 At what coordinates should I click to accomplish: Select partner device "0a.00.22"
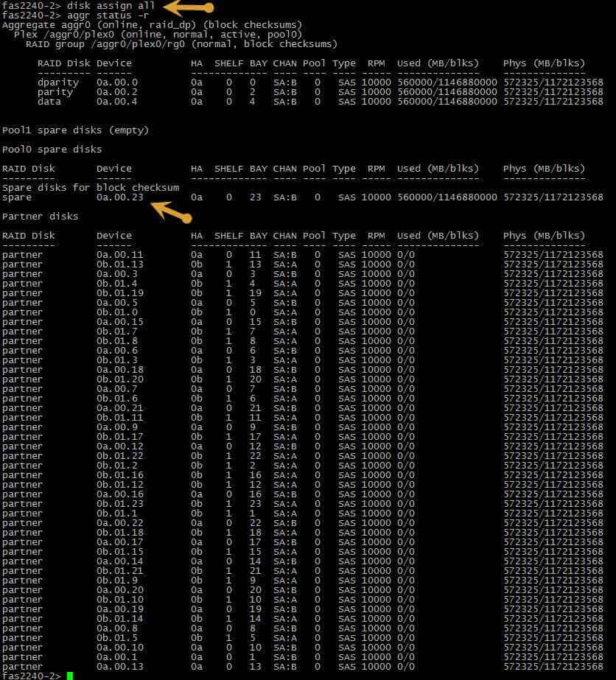pyautogui.click(x=119, y=522)
